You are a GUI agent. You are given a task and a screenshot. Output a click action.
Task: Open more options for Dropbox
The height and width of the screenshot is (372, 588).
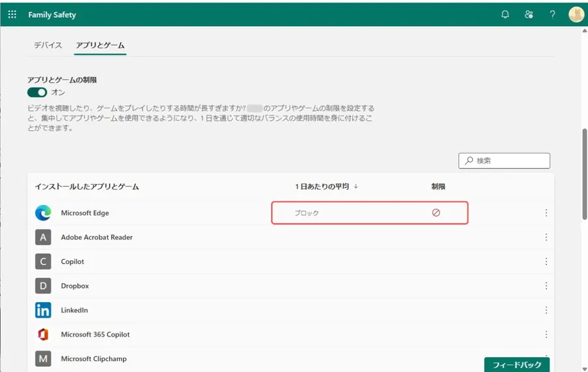click(x=546, y=286)
